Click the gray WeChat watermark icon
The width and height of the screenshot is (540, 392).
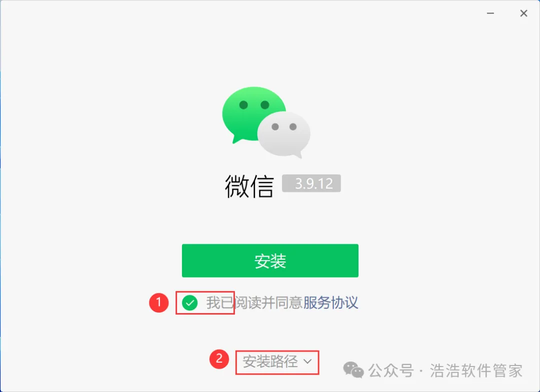[353, 370]
